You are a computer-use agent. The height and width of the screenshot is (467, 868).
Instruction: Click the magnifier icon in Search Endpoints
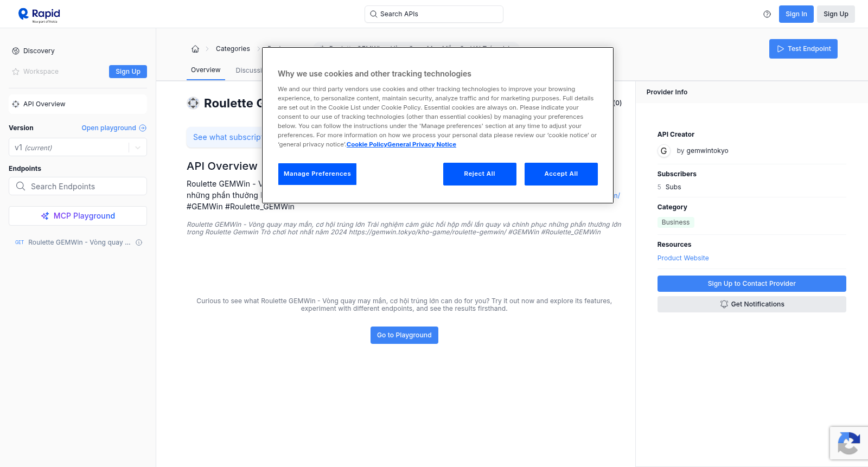pyautogui.click(x=21, y=186)
